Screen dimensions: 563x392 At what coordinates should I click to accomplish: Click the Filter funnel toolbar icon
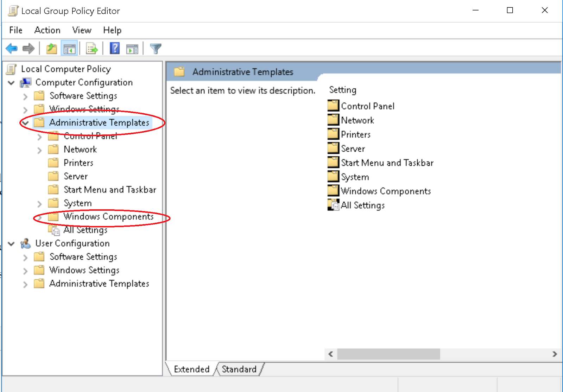pos(156,49)
